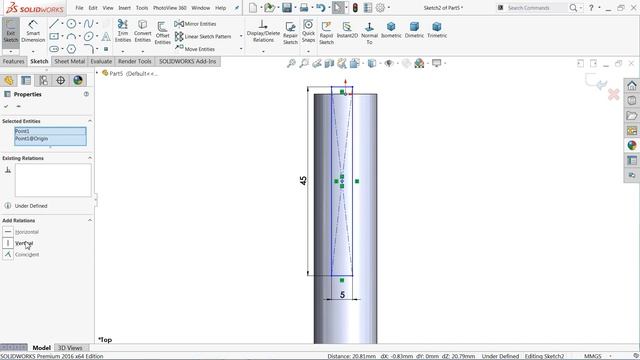
Task: Select the Straight Slot tool
Action: click(54, 49)
